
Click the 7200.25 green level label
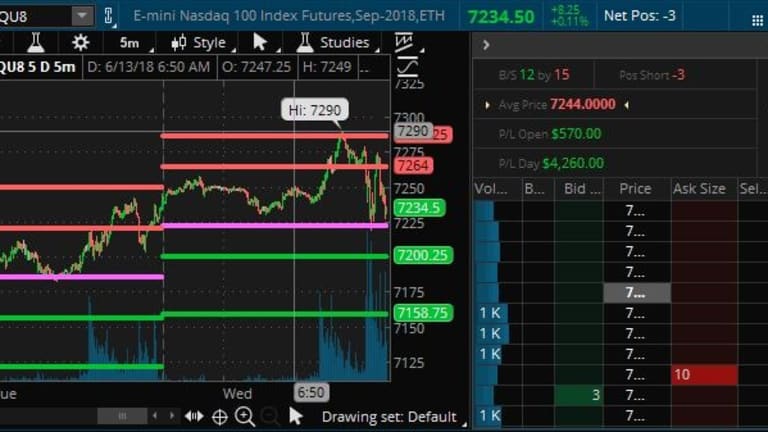(423, 255)
